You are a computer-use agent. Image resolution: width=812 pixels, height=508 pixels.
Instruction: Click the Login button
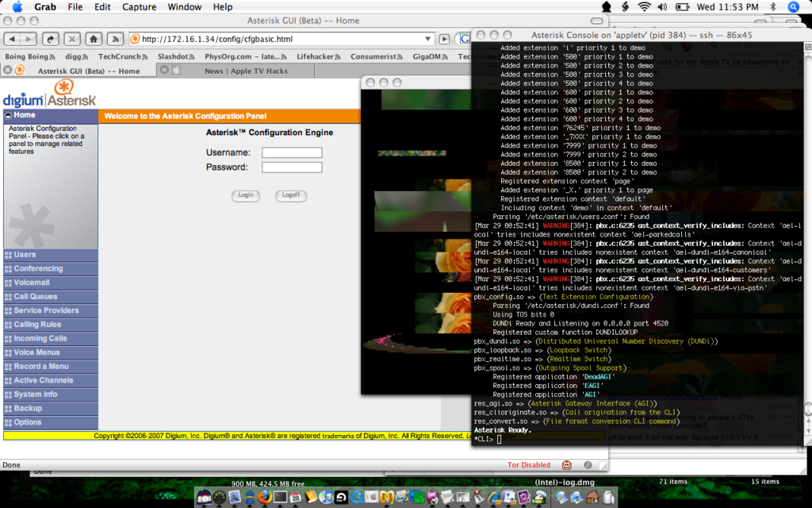point(246,195)
